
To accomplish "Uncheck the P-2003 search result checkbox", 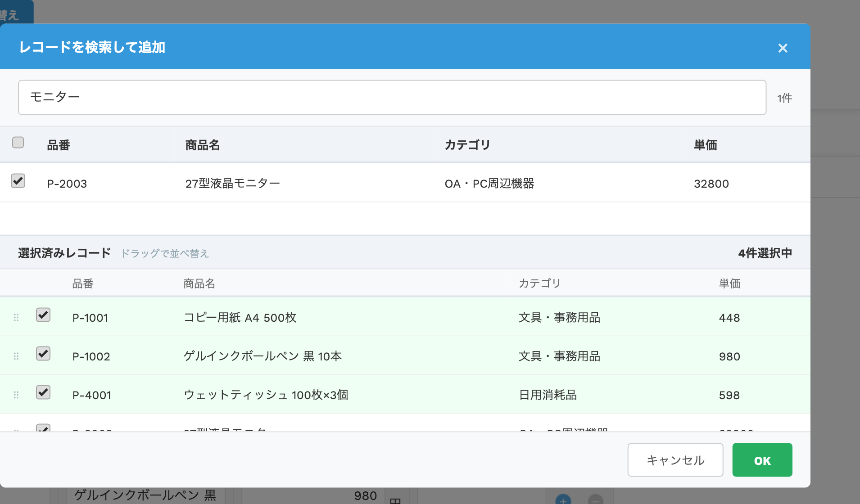I will click(x=18, y=180).
